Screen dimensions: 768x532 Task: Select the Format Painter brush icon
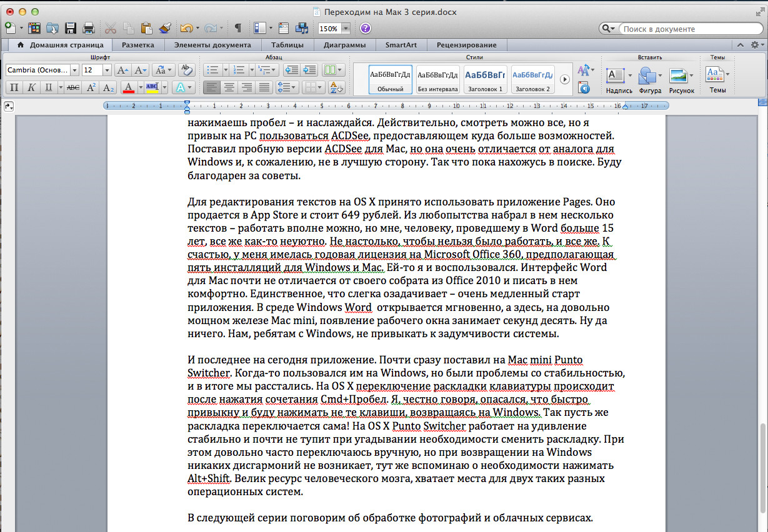coord(165,28)
